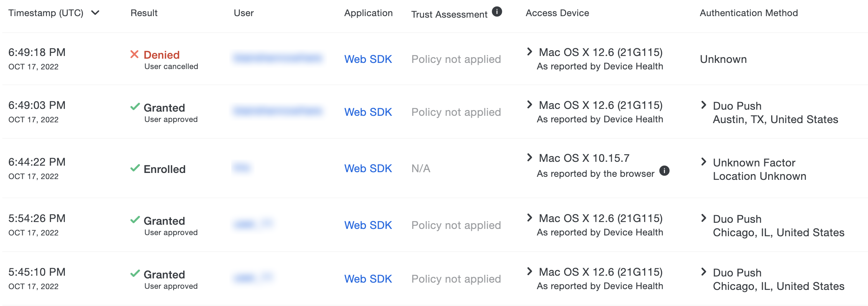Image resolution: width=868 pixels, height=306 pixels.
Task: Expand Mac OS X 10.15.7 device details
Action: (530, 158)
